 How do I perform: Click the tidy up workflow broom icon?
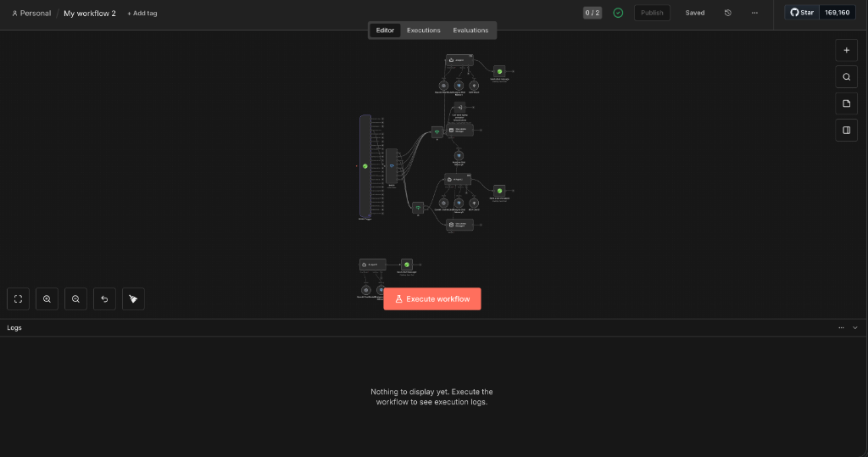(133, 299)
